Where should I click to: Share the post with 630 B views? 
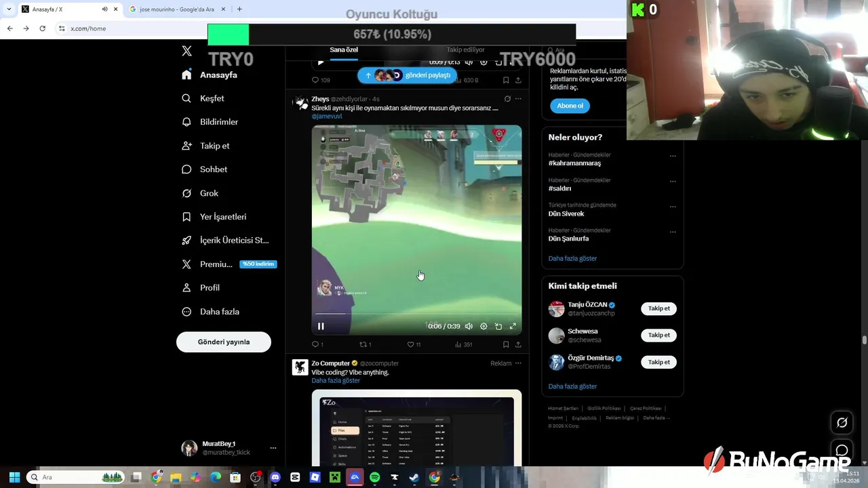(518, 80)
